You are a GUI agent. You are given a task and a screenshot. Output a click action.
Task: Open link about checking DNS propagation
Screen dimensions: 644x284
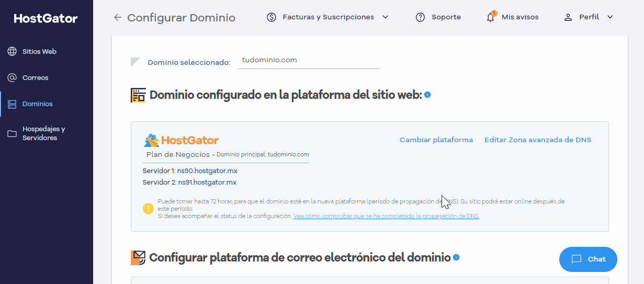(387, 216)
